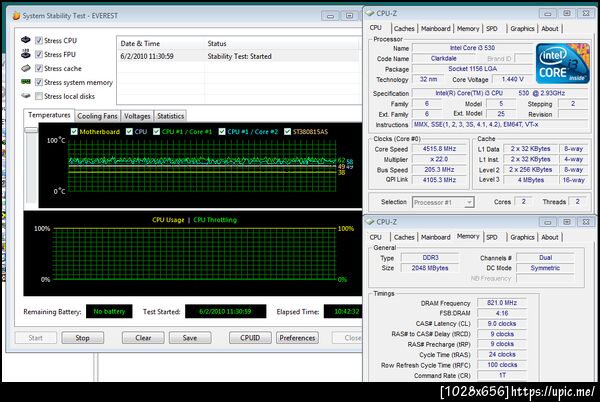The width and height of the screenshot is (600, 402).
Task: Click the Core Speed value 4515.8 MHz
Action: coord(439,149)
